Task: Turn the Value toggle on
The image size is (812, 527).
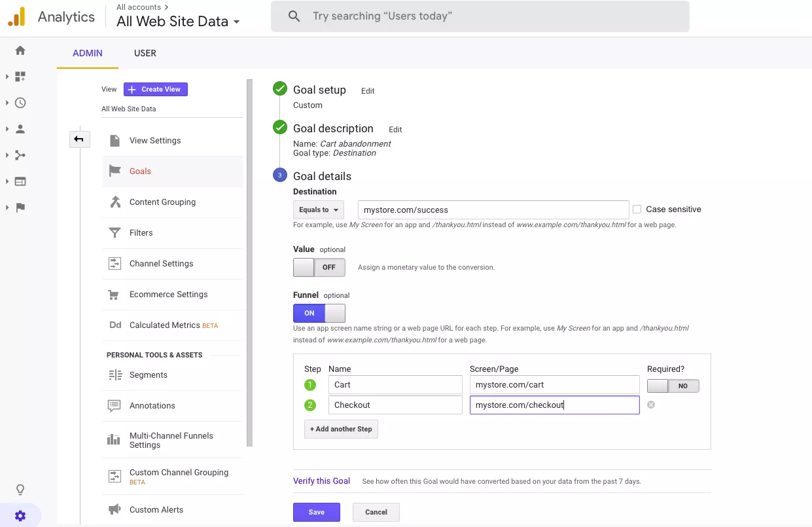Action: pyautogui.click(x=319, y=267)
